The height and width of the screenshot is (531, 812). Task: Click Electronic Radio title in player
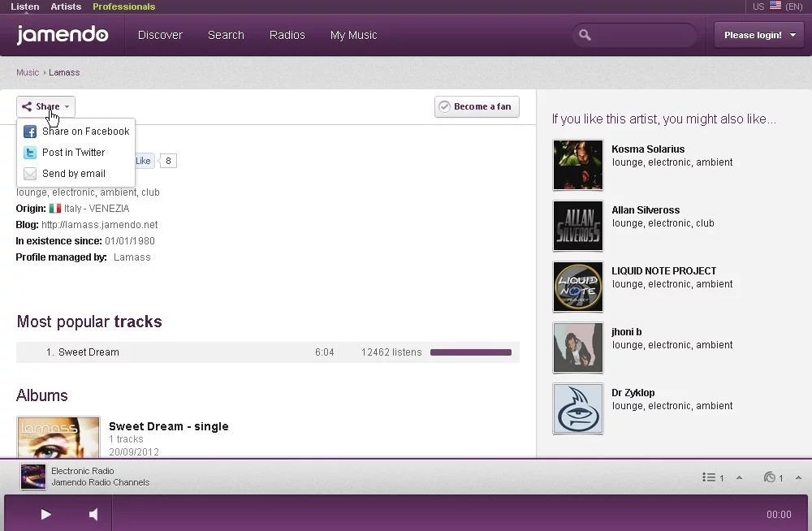point(82,471)
